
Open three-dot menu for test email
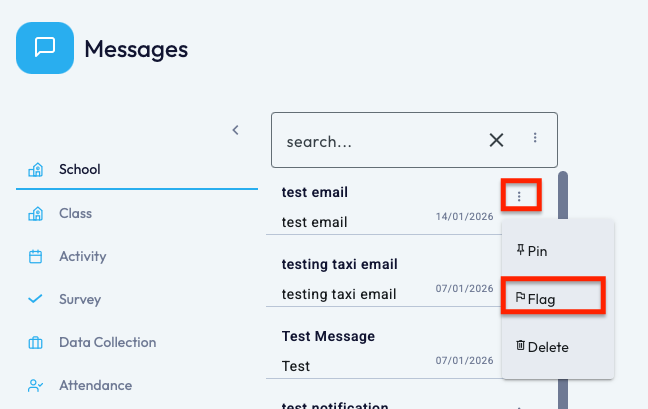click(x=519, y=196)
